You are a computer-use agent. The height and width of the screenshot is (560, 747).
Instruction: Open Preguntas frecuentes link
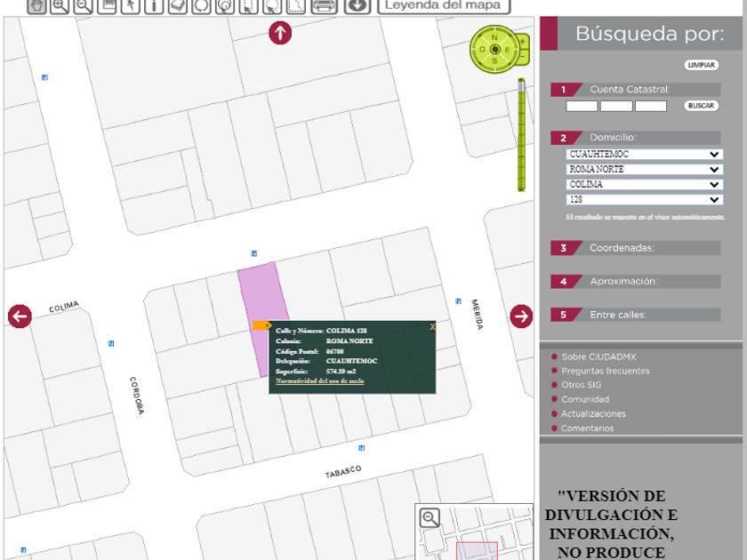605,371
